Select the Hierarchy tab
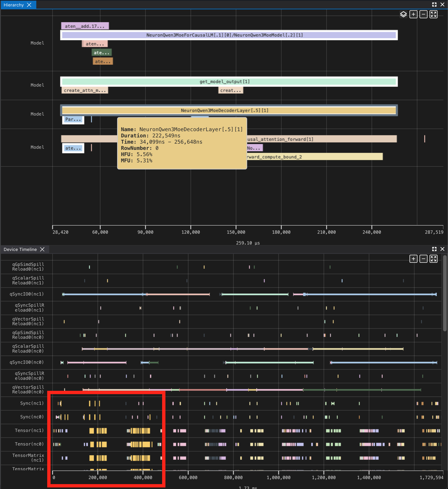This screenshot has width=448, height=489. pyautogui.click(x=13, y=5)
